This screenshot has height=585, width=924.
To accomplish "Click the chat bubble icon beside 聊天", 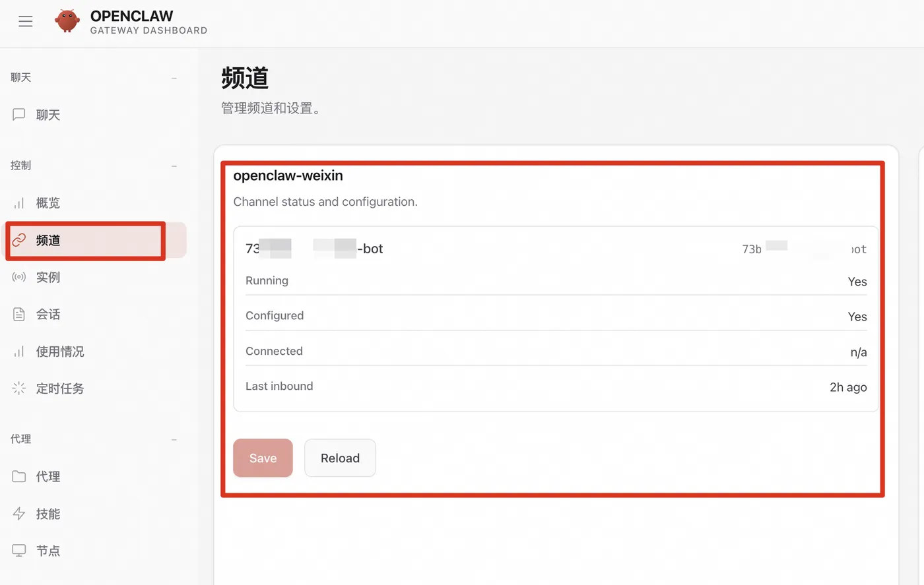I will (19, 115).
